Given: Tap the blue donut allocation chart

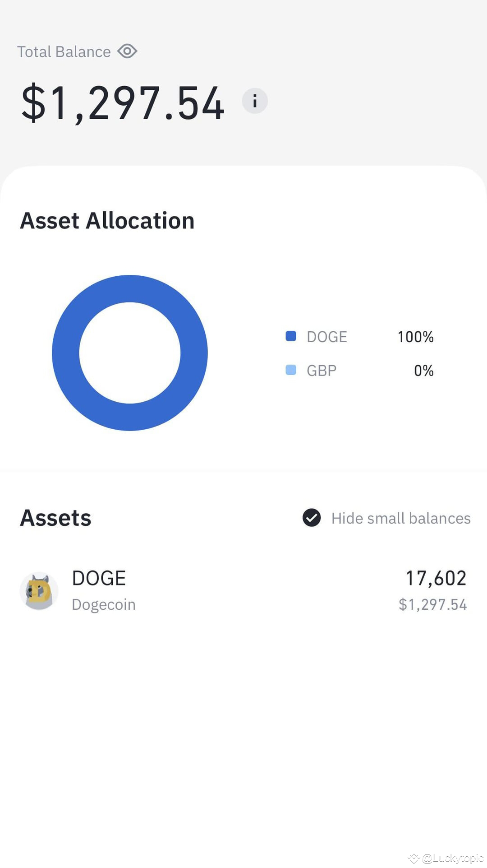Looking at the screenshot, I should point(130,353).
